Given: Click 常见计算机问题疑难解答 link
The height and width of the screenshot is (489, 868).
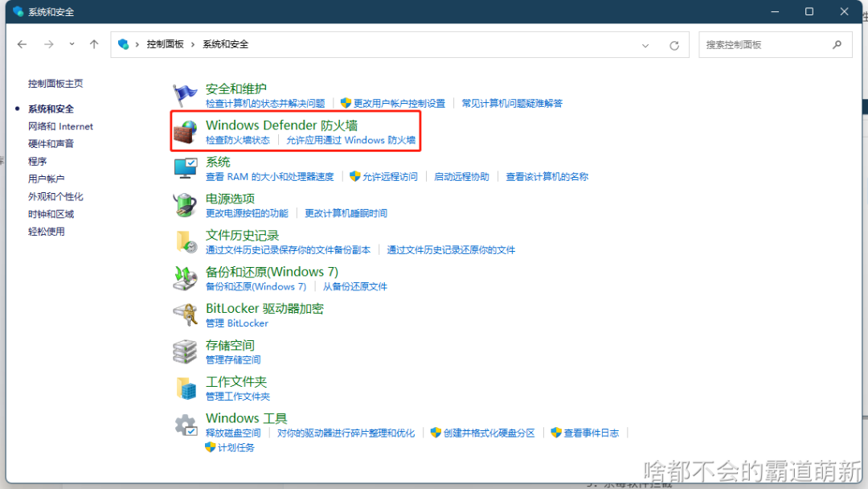Looking at the screenshot, I should 512,104.
